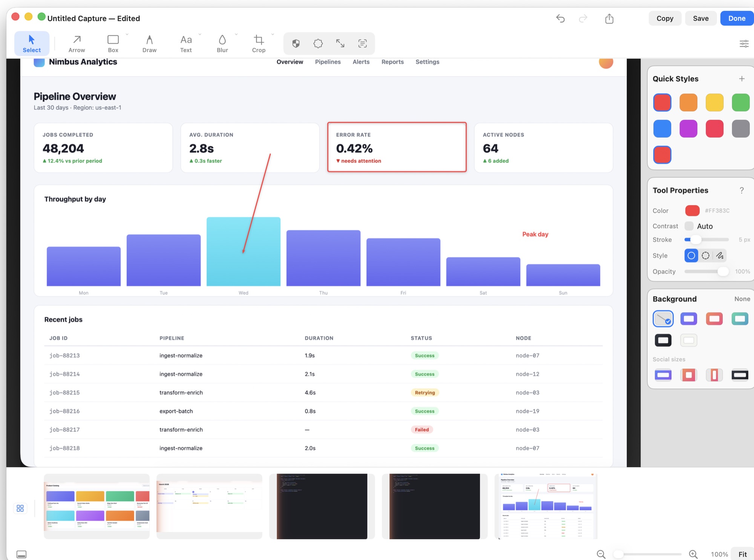Open the share menu icon

coord(609,18)
